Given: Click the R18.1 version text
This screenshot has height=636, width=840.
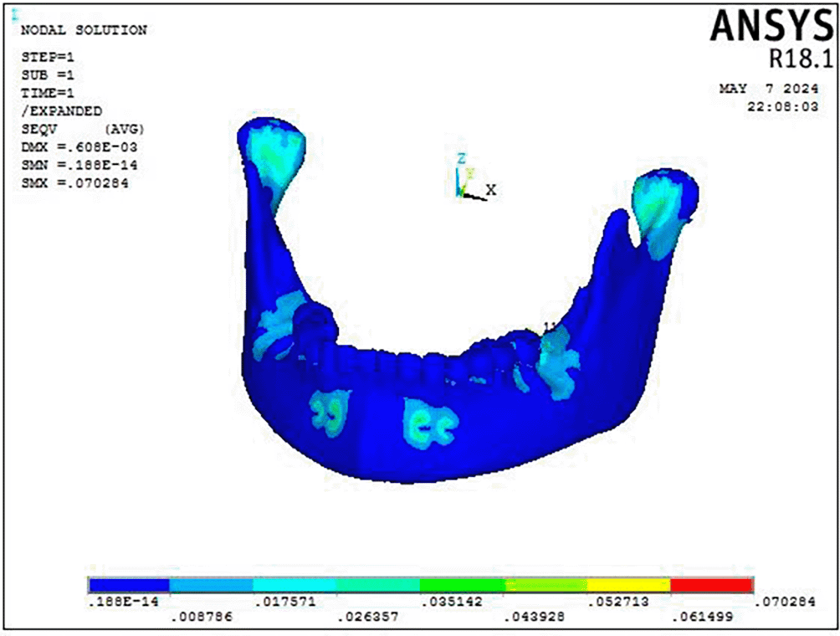Looking at the screenshot, I should pyautogui.click(x=795, y=59).
